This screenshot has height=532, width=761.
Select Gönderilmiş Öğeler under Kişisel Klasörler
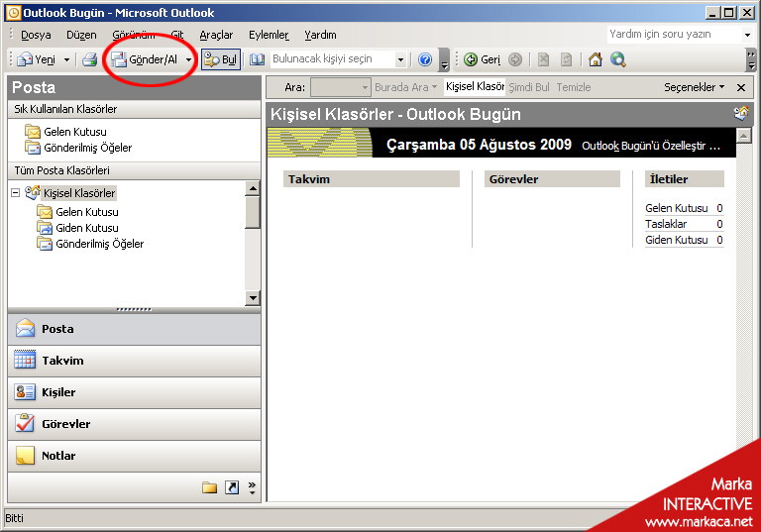tap(90, 244)
